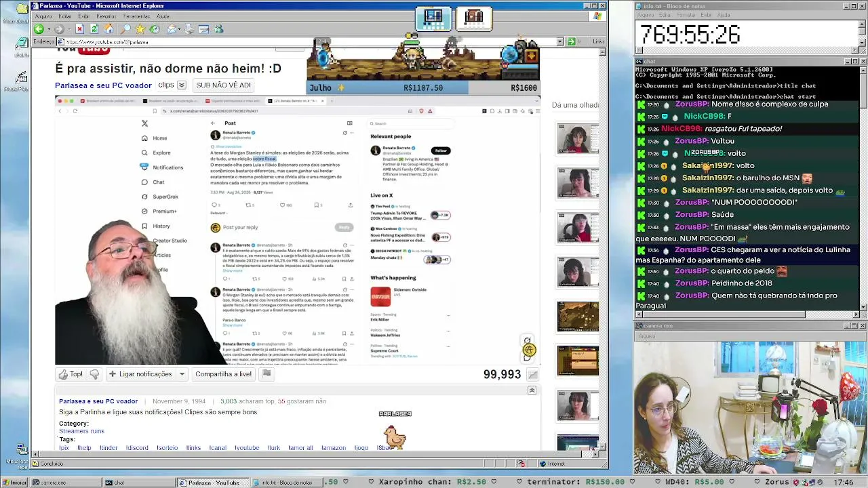Viewport: 868px width, 488px height.
Task: Click the !pix tag link
Action: 64,448
